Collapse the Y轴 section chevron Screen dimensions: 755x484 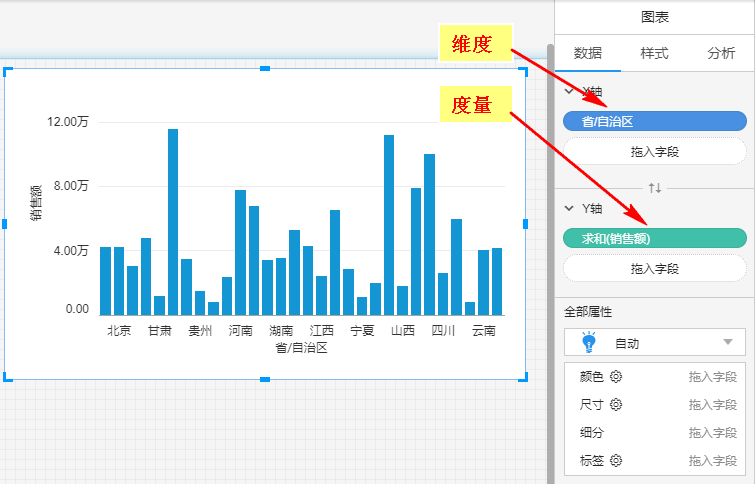pos(569,208)
